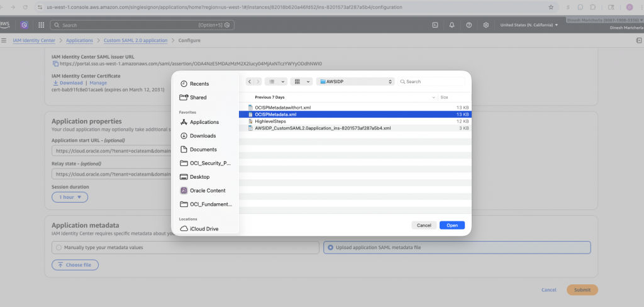Bookmark this page with the star icon

click(551, 7)
